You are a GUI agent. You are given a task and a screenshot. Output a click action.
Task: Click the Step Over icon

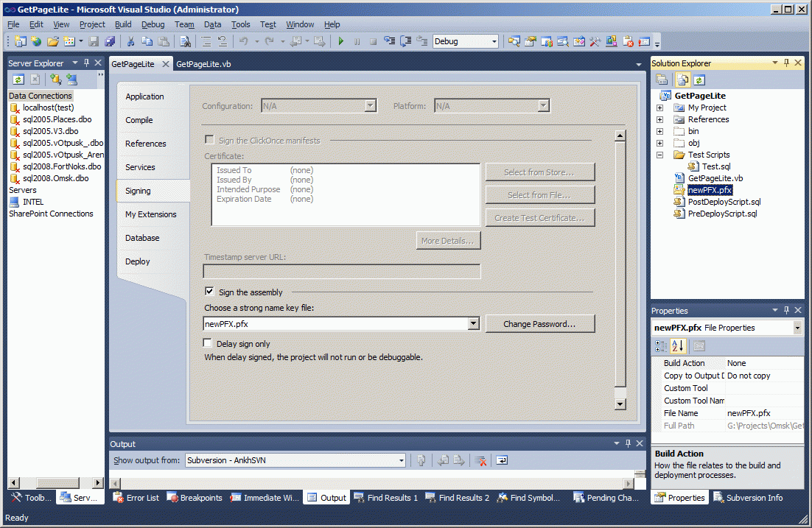406,41
